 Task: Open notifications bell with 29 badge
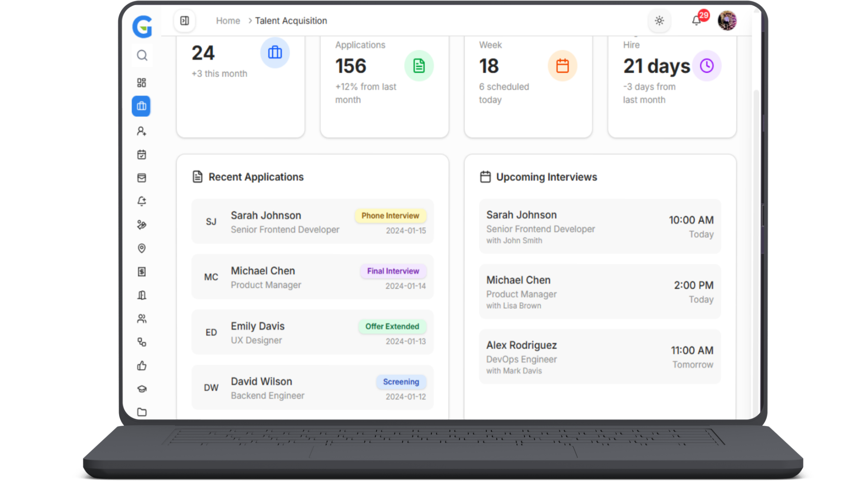697,21
